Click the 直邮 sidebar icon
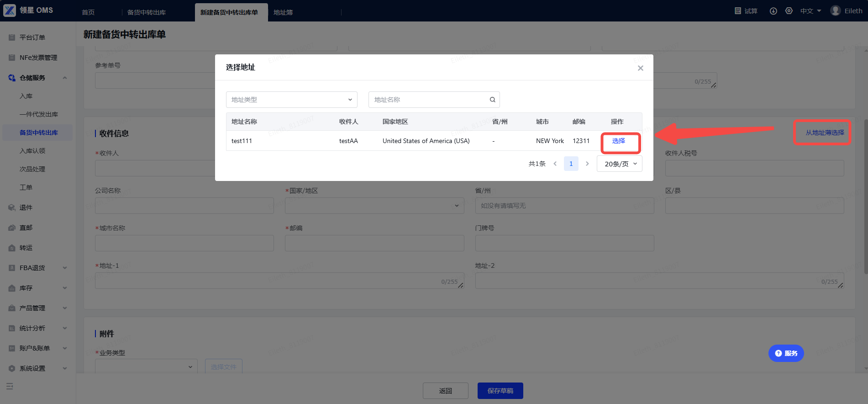 [x=12, y=228]
